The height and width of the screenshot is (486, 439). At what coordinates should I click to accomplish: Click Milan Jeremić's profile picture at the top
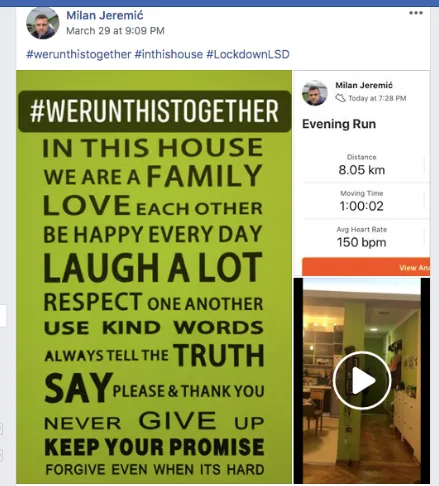pyautogui.click(x=42, y=23)
